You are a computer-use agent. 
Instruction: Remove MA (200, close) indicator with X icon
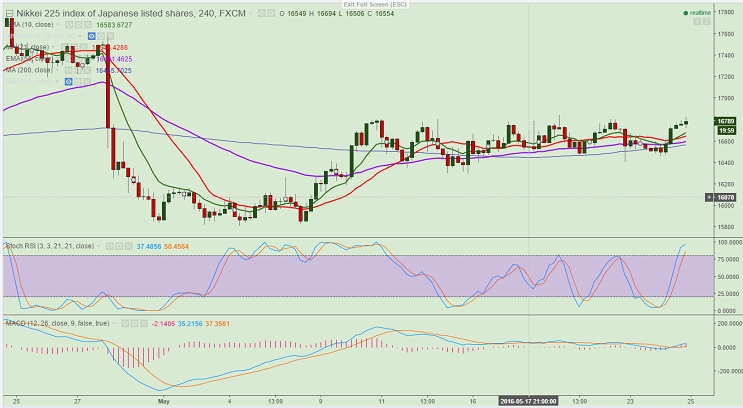[88, 70]
